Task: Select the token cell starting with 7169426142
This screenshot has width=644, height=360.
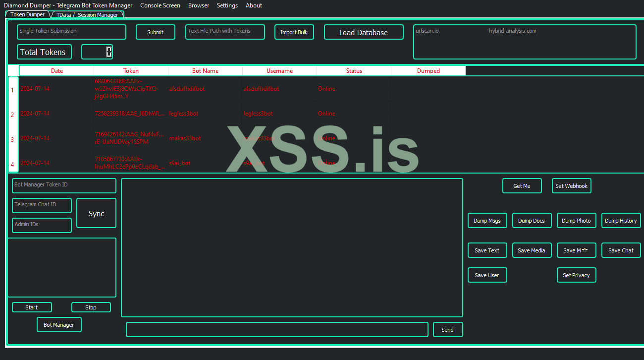Action: click(131, 138)
